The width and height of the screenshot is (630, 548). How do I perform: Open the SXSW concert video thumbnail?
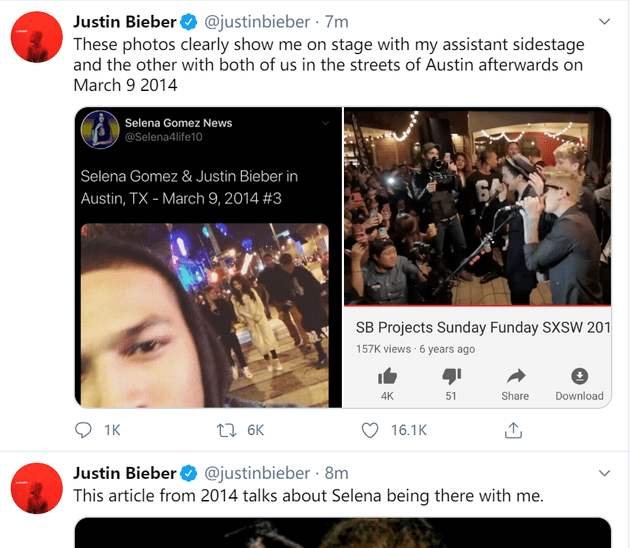coord(477,205)
